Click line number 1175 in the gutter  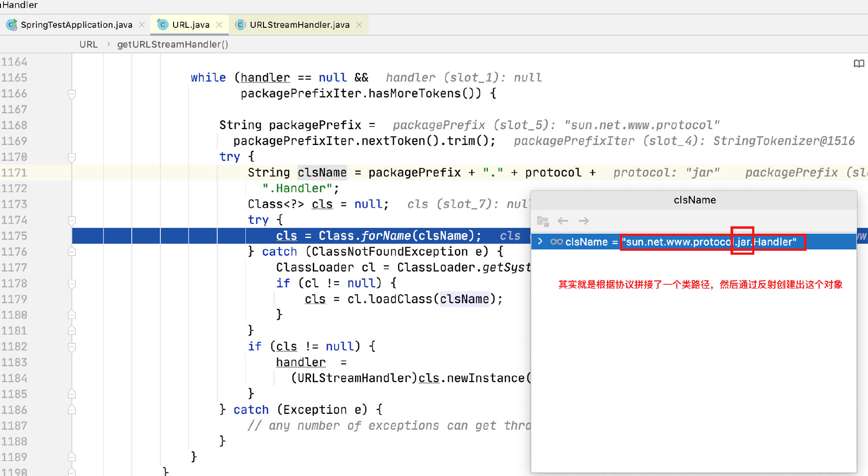14,236
